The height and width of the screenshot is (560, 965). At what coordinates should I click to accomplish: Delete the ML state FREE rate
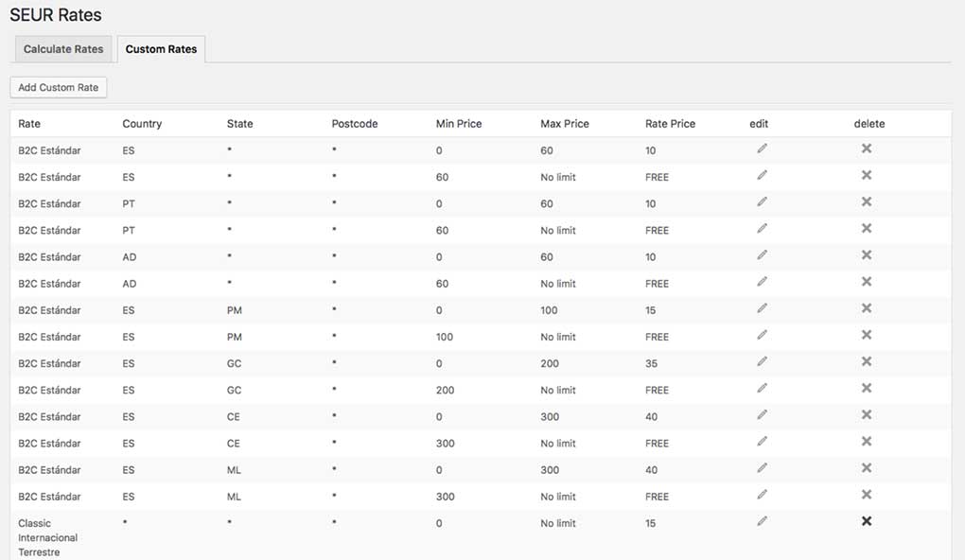(866, 495)
